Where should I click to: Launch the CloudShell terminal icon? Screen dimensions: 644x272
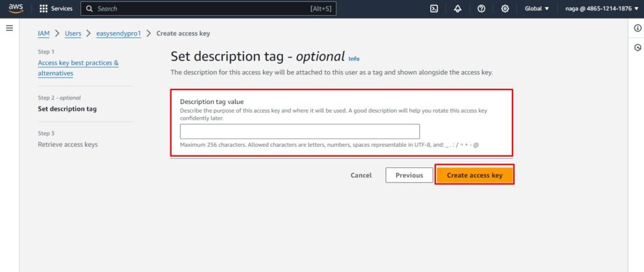coord(434,9)
